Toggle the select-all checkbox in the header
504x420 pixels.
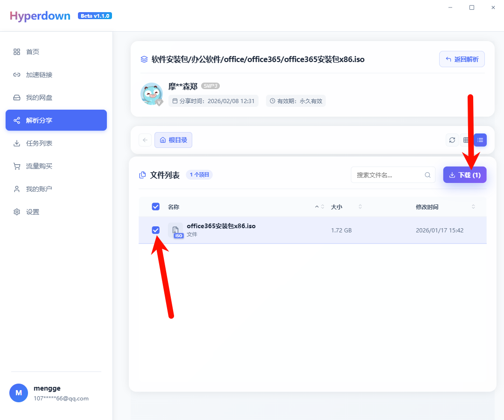(x=155, y=206)
